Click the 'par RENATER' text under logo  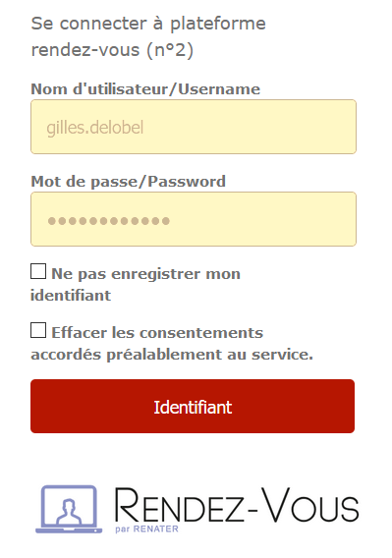click(146, 530)
